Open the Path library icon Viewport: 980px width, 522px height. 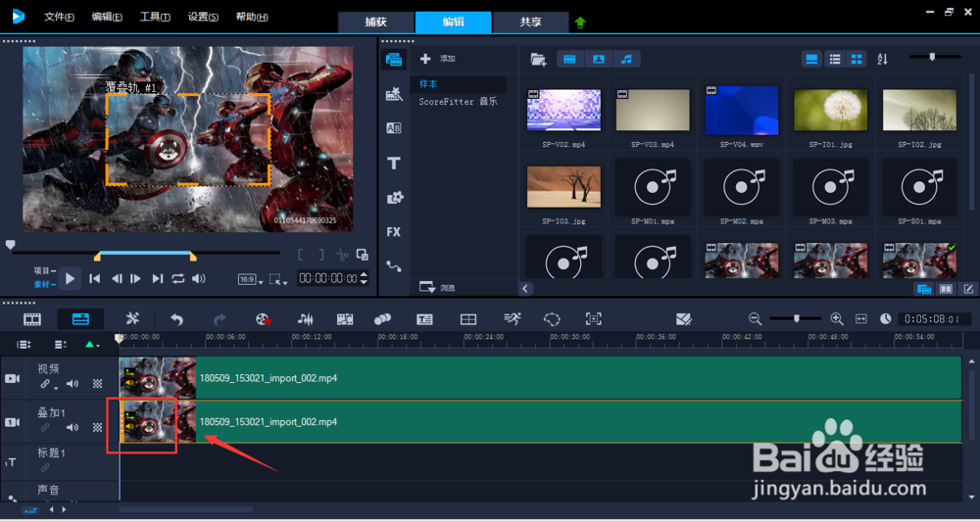pyautogui.click(x=394, y=266)
